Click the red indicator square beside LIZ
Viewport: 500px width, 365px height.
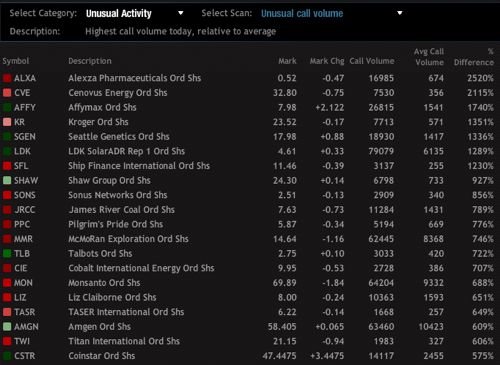point(7,297)
